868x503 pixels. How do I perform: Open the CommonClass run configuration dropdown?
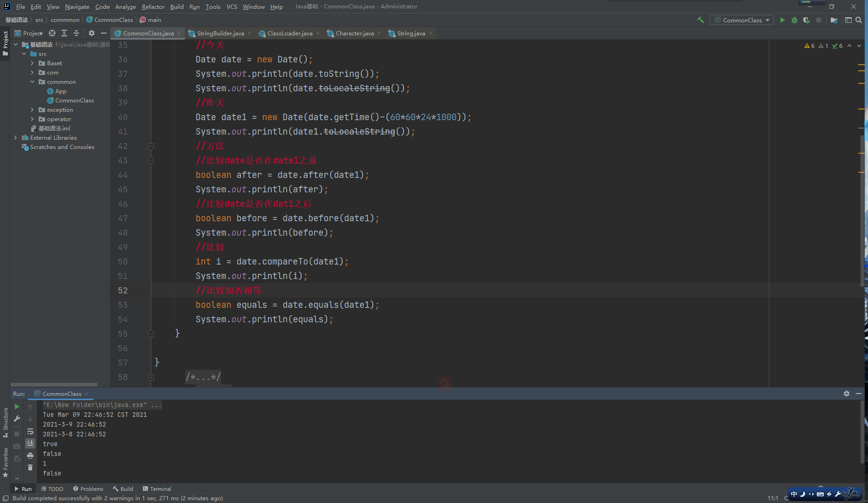click(741, 20)
